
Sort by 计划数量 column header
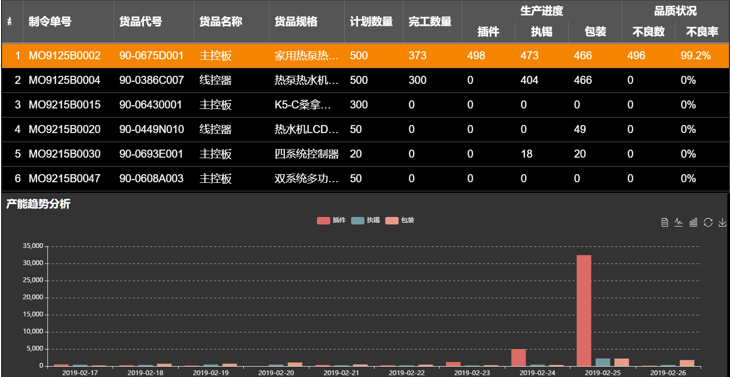(371, 21)
